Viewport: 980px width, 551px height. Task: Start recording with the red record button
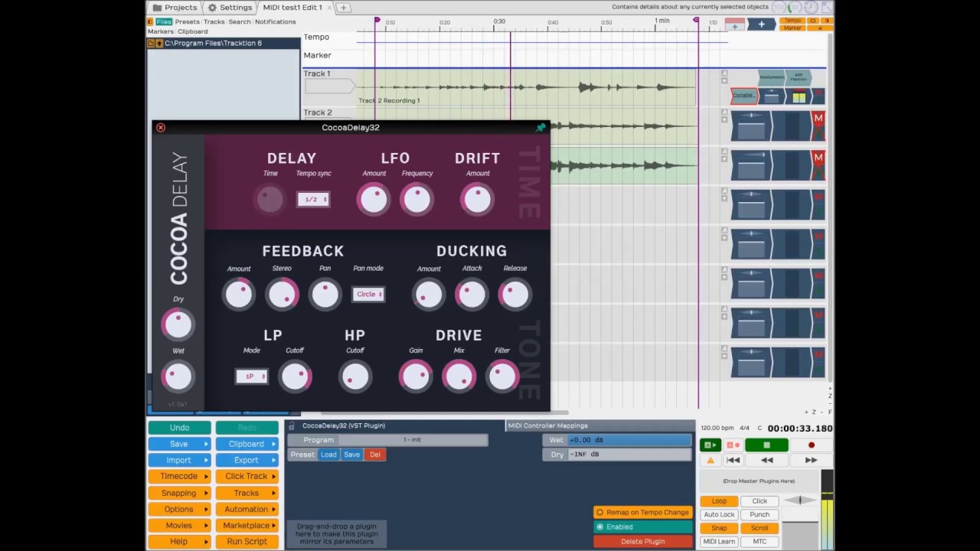click(812, 445)
